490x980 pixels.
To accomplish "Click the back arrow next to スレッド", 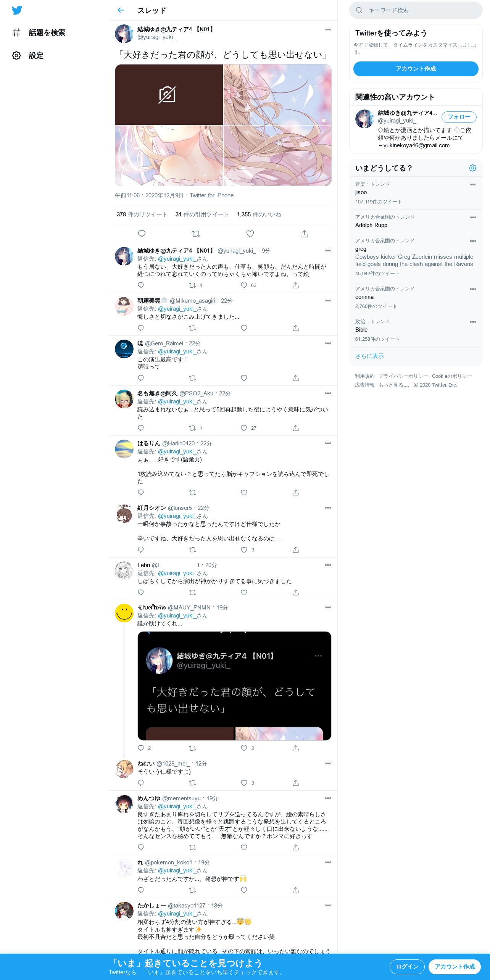I will [121, 10].
